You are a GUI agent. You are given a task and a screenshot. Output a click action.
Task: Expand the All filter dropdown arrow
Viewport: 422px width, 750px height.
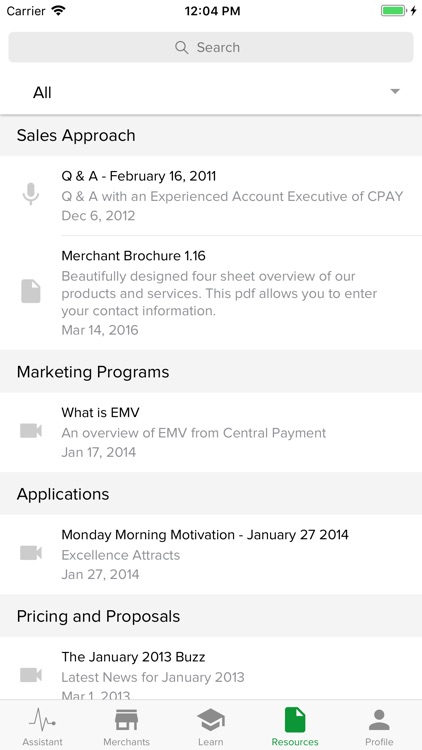395,91
